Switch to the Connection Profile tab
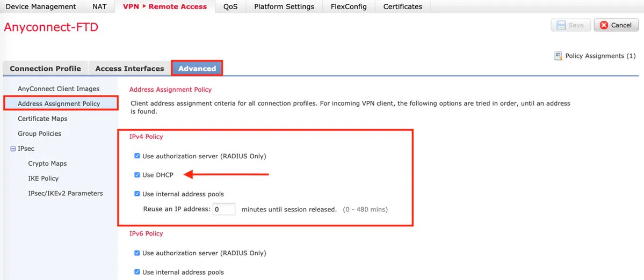This screenshot has height=280, width=644. (46, 69)
